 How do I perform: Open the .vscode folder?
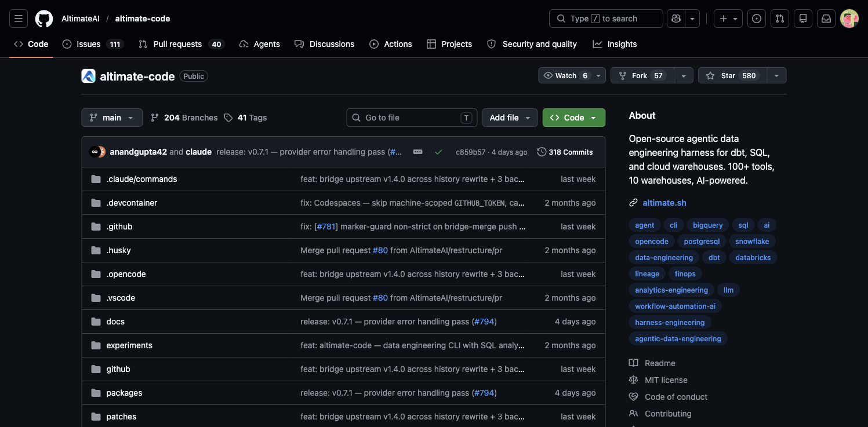click(121, 298)
